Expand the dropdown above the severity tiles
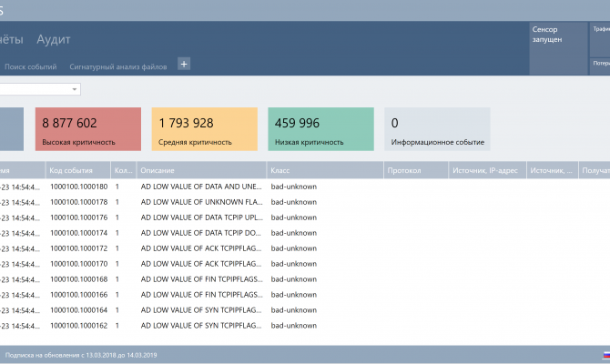610x364 pixels. click(x=75, y=89)
